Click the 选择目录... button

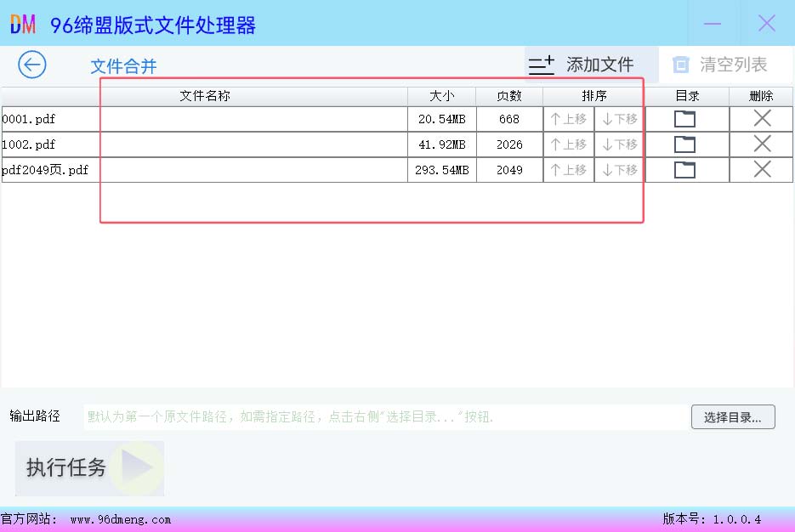[x=733, y=417]
